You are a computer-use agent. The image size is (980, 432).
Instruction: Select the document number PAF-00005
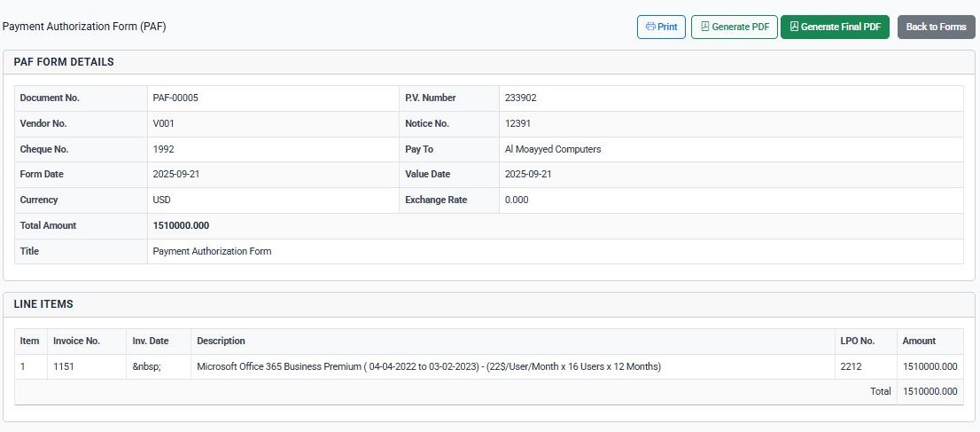coord(175,98)
